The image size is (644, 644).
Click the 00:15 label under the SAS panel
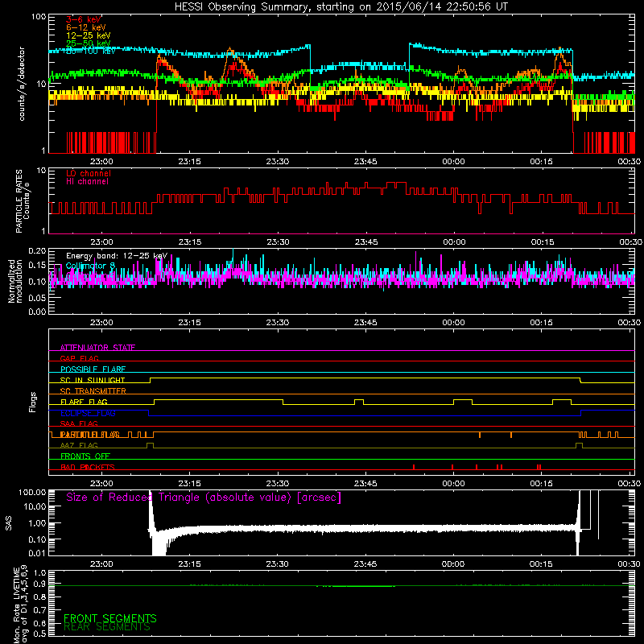[x=541, y=564]
